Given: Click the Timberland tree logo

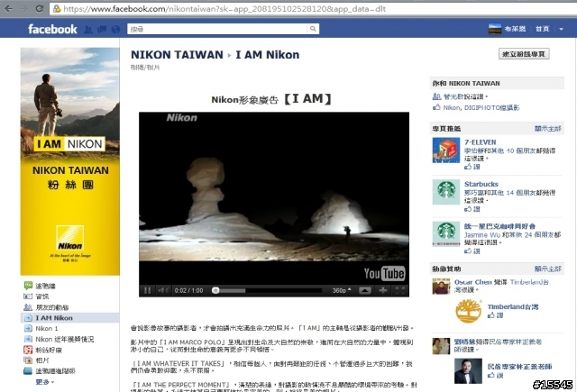Looking at the screenshot, I should (x=468, y=311).
